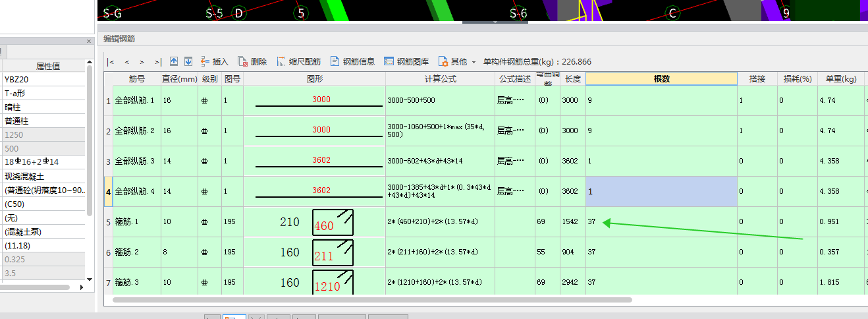The width and height of the screenshot is (868, 319).
Task: Select row header number 1
Action: click(109, 101)
